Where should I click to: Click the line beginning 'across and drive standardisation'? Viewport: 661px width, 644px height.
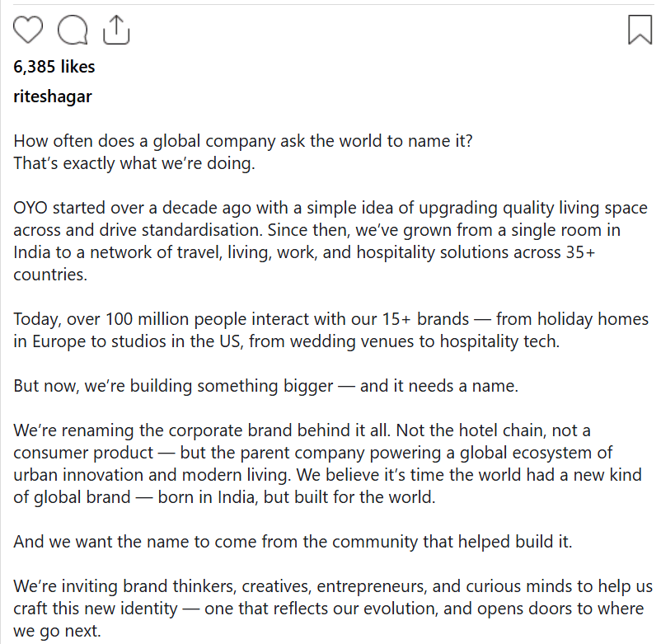click(316, 230)
